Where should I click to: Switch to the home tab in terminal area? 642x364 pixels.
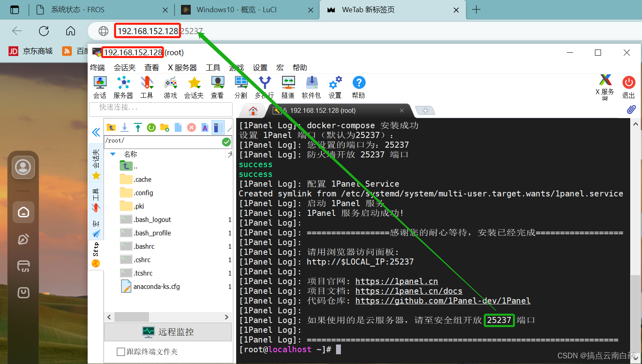(x=253, y=110)
